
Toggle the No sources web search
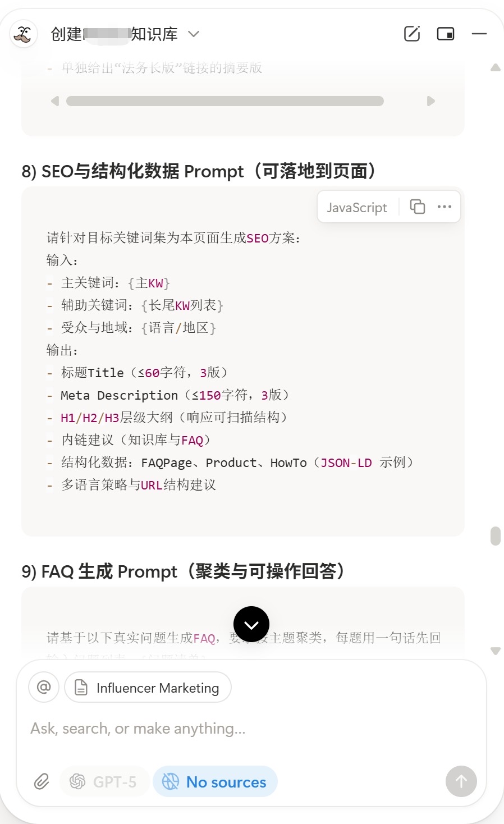(215, 781)
